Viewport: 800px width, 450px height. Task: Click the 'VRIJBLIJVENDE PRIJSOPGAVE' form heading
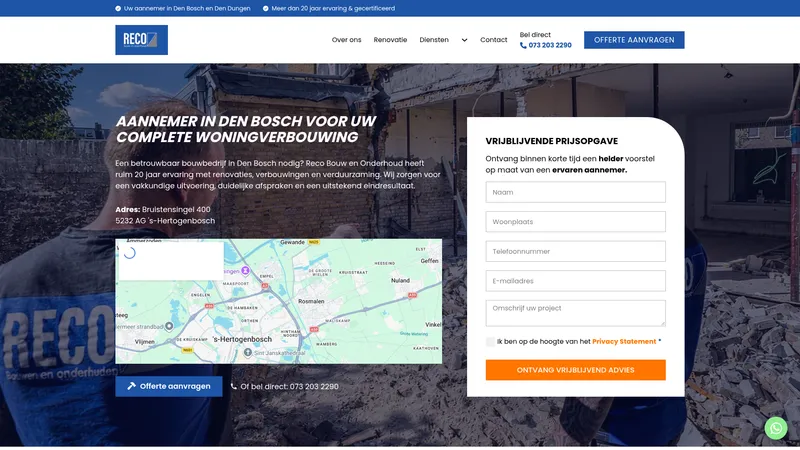[552, 141]
